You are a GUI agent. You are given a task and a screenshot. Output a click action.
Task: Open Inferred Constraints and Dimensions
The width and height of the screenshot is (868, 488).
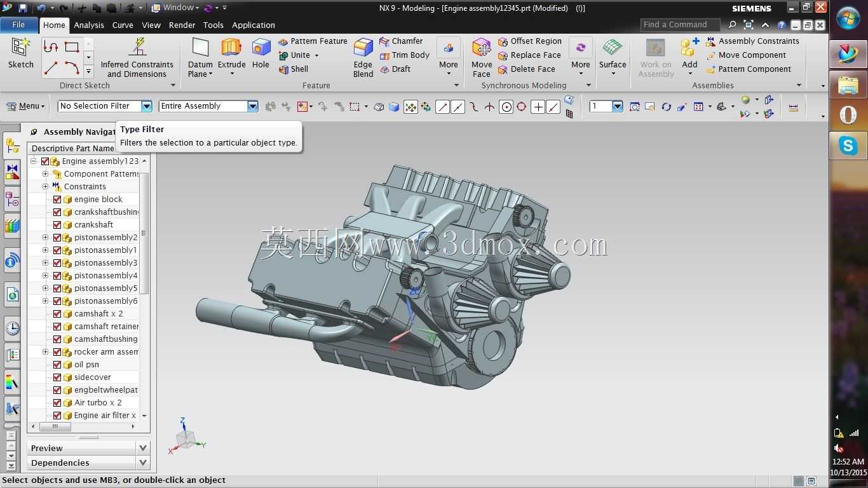coord(137,57)
